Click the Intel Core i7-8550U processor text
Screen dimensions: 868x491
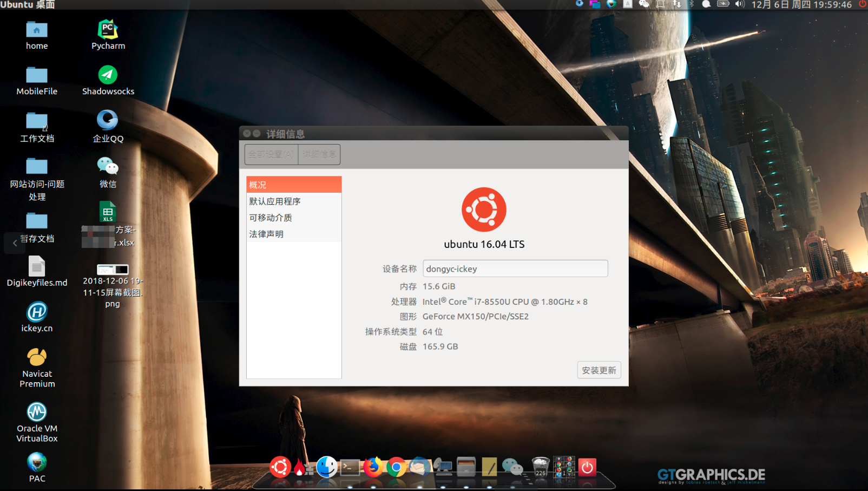point(505,302)
